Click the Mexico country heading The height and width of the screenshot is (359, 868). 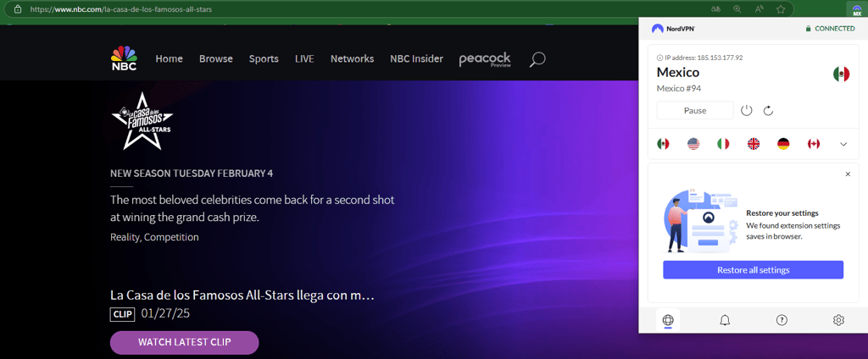pos(678,73)
